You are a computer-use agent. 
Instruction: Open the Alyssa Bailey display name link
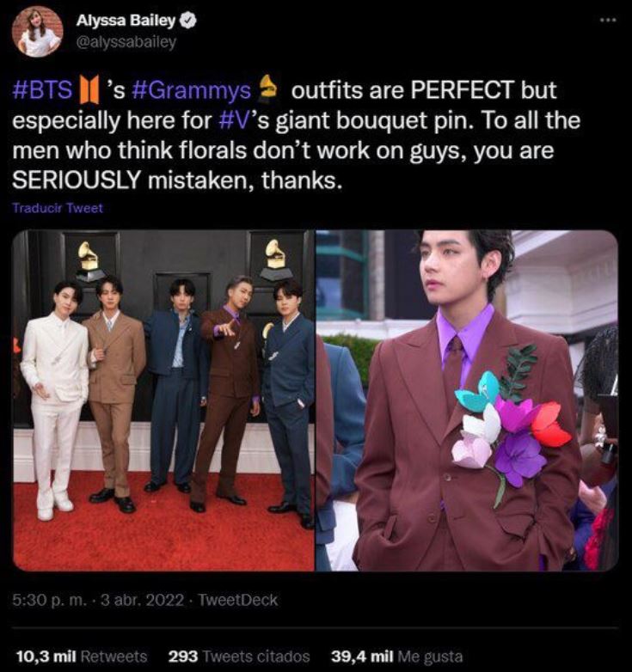coord(126,21)
